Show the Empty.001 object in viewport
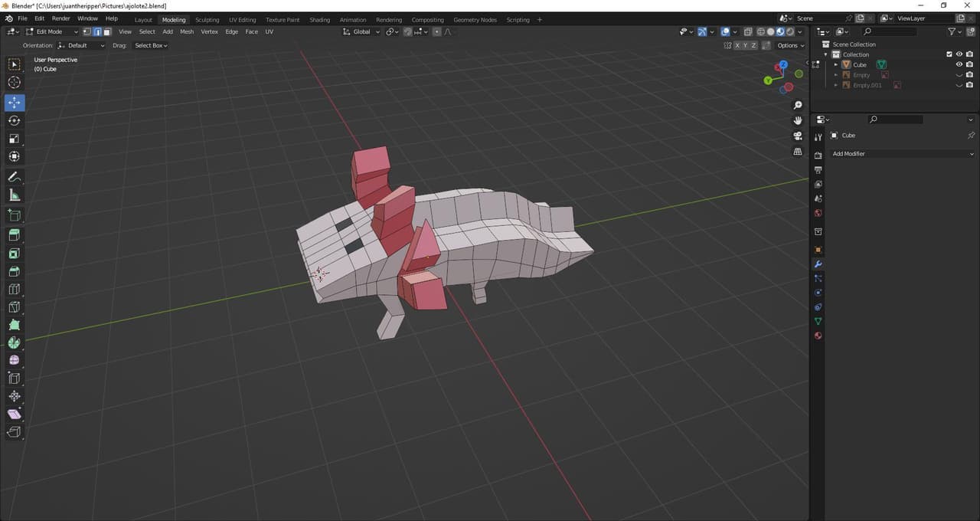Viewport: 980px width, 521px height. pos(959,85)
